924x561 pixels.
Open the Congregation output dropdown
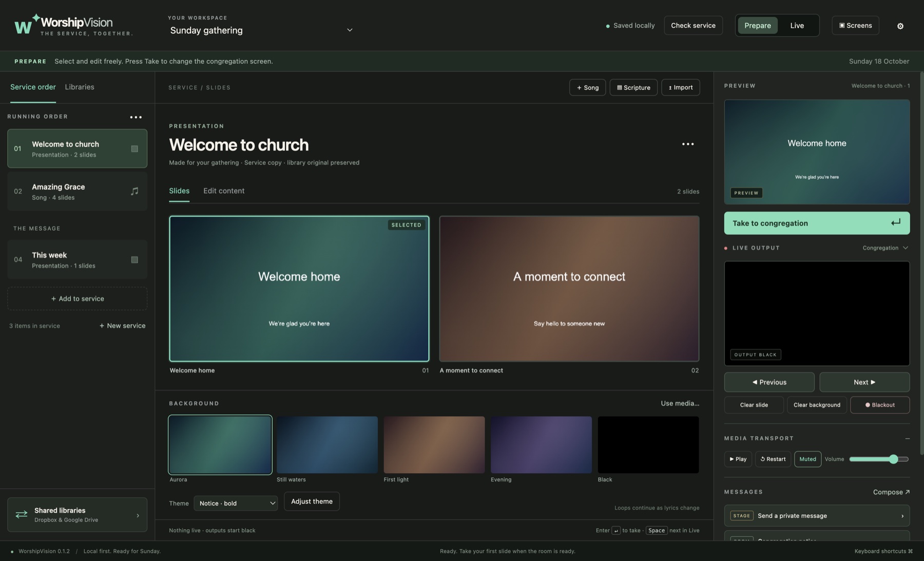pyautogui.click(x=885, y=248)
